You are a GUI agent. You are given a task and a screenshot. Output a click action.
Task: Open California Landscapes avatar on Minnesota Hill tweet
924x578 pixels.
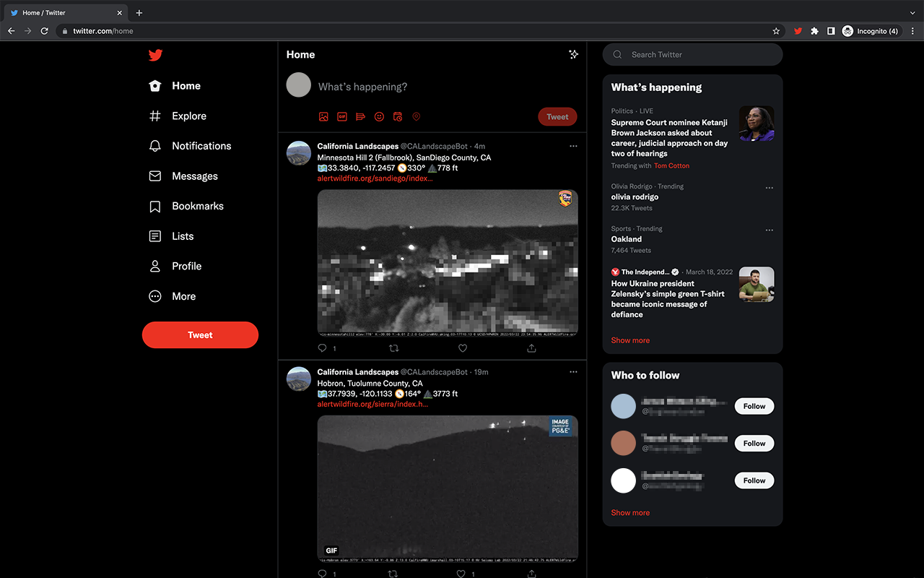(x=299, y=153)
